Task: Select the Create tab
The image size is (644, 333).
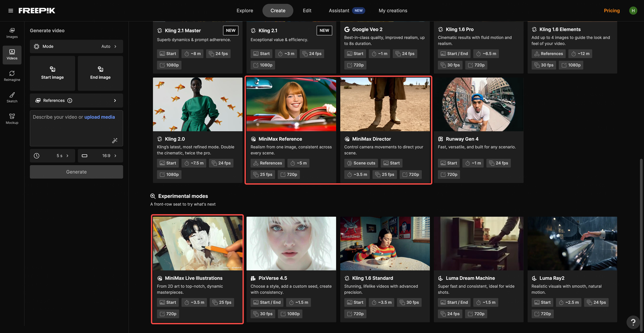Action: [278, 11]
